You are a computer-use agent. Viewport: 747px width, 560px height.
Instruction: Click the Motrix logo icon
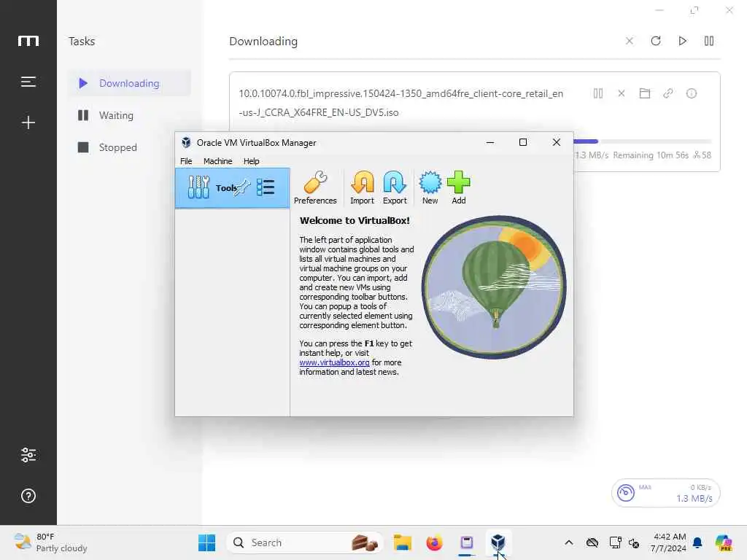point(28,41)
